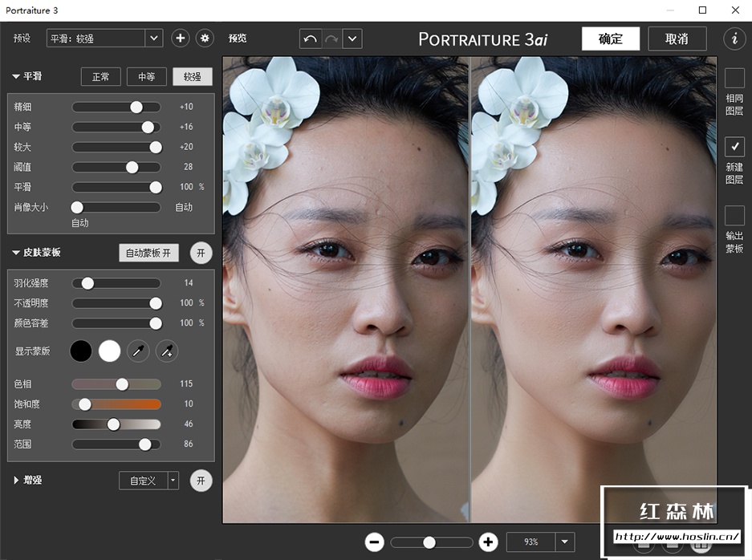Click the 色相 hue slider handle

pos(122,384)
